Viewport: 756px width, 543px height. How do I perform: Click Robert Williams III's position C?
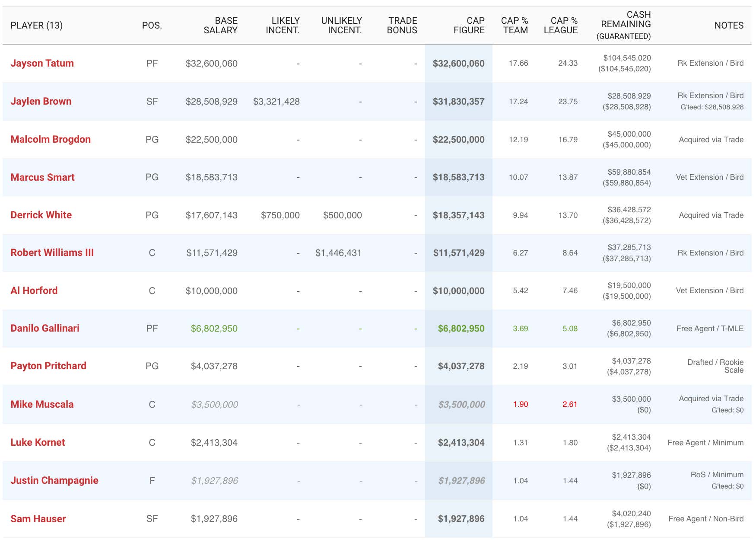(x=152, y=253)
